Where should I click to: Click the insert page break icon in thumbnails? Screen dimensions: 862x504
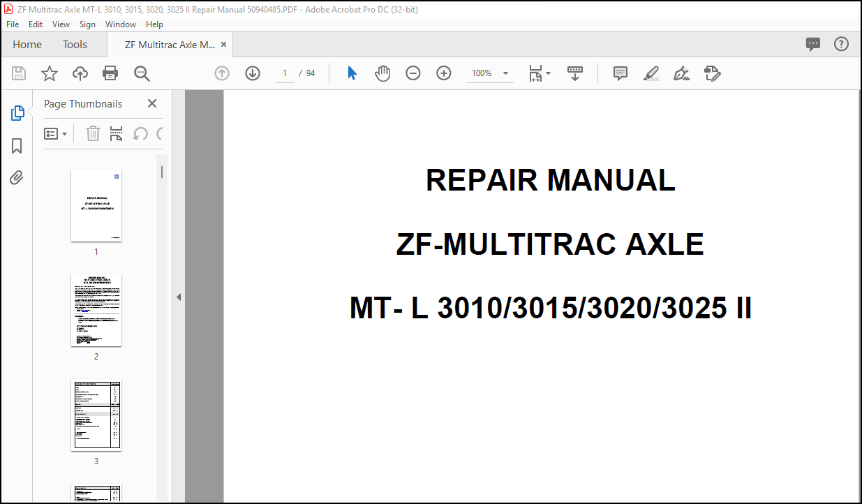click(x=117, y=133)
